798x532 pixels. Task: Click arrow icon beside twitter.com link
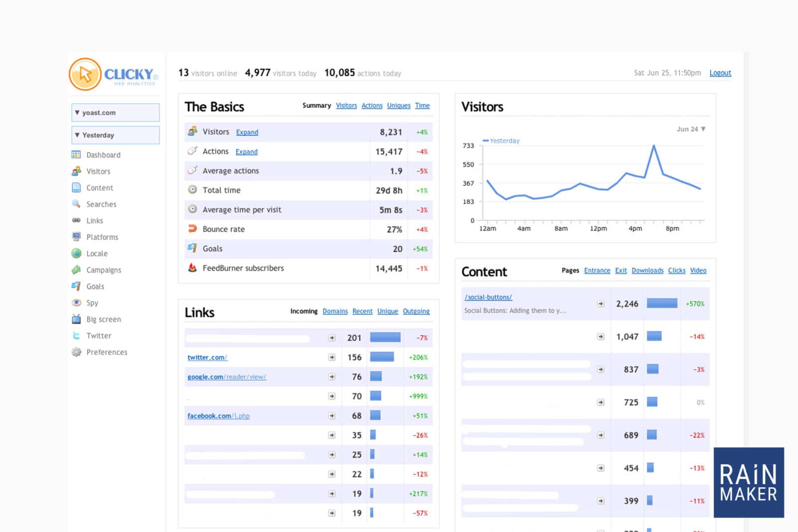[332, 357]
